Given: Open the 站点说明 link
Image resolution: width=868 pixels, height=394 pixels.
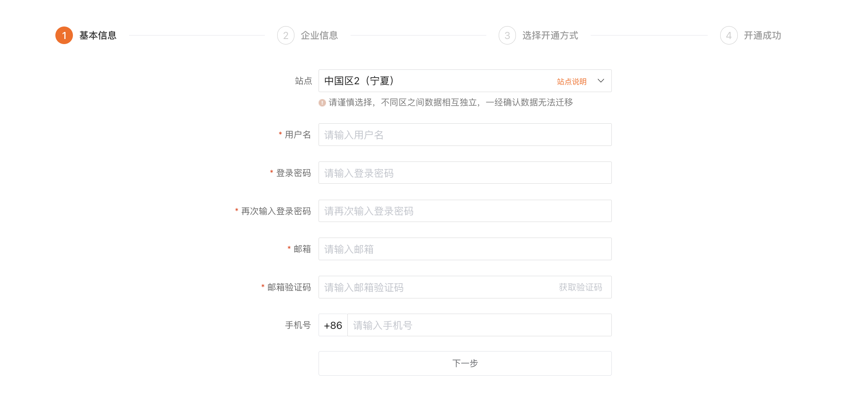Looking at the screenshot, I should point(572,82).
